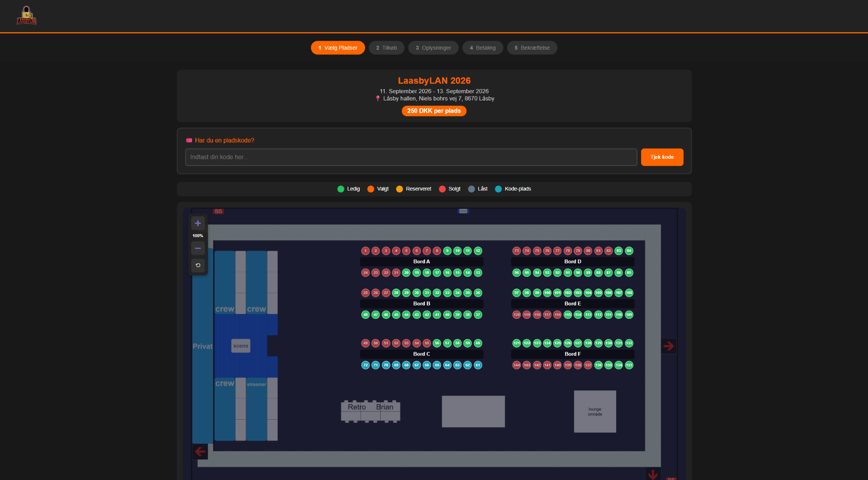The height and width of the screenshot is (480, 868).
Task: Select free seat 108 at Bord E
Action: click(x=629, y=293)
